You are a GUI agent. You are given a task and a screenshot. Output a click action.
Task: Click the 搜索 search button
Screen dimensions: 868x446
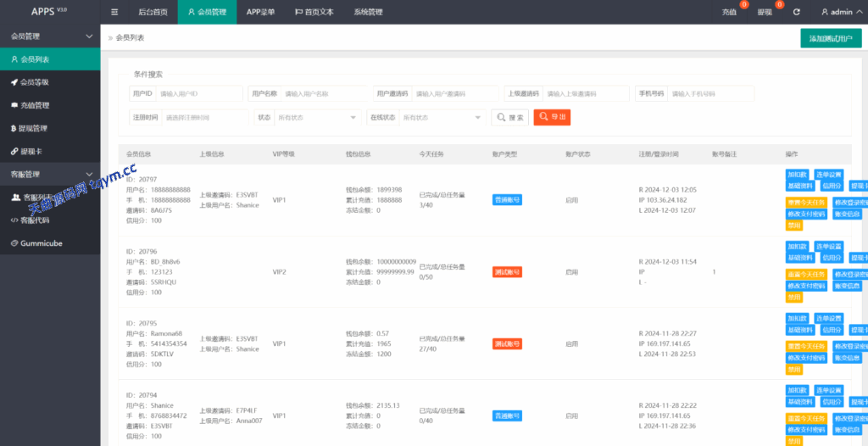509,118
